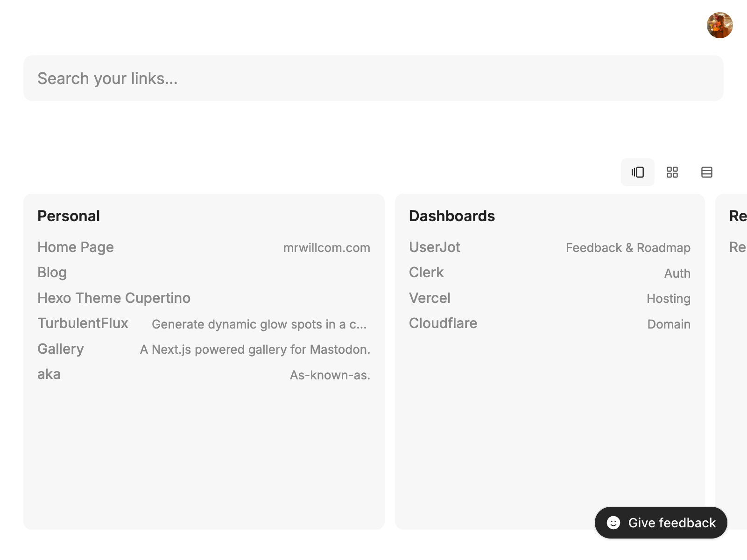Enable grid display of link groups
Screen dimensions: 747x560
[x=672, y=172]
